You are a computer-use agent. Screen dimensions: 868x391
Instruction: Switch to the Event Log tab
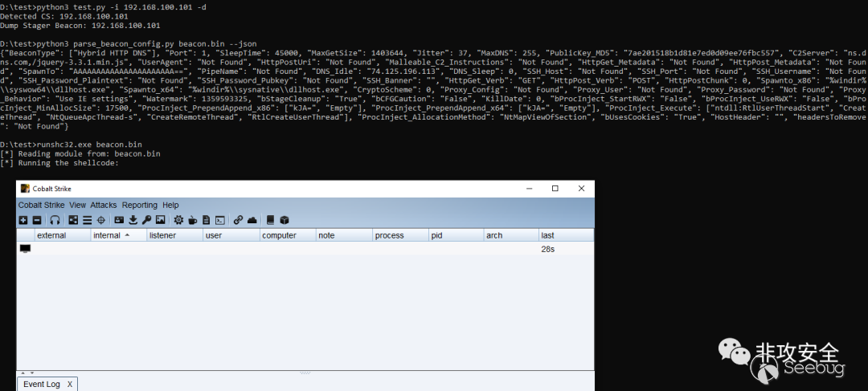42,384
